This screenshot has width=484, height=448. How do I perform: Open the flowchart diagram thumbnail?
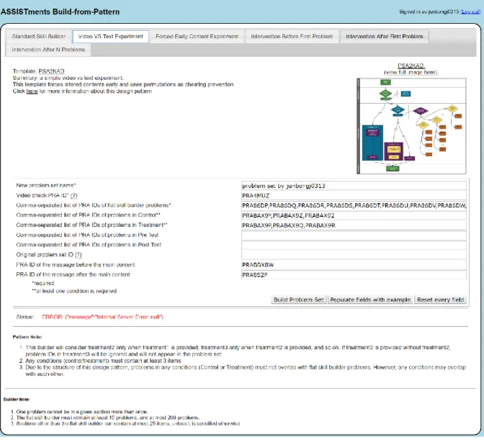[411, 126]
